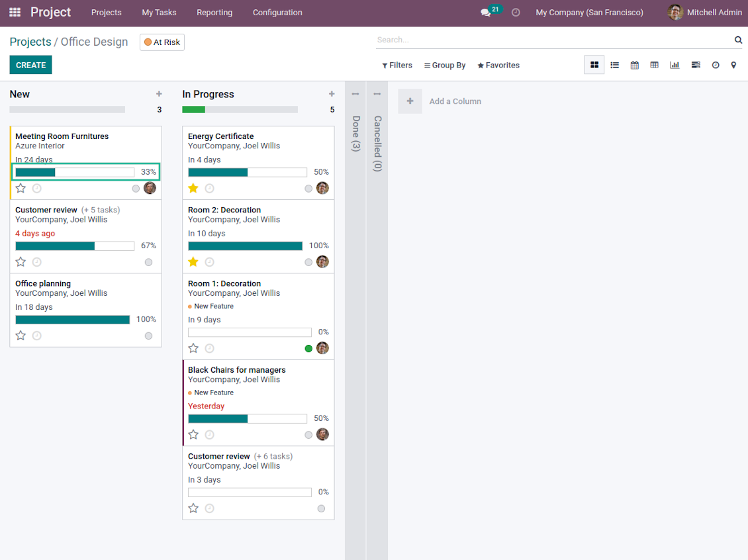Focus the Search input field

click(553, 40)
